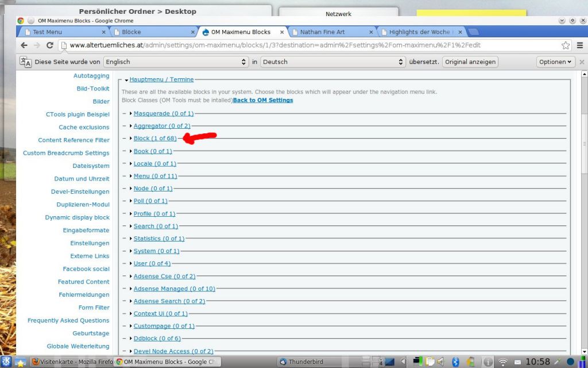
Task: Open the network Wi-Fi tray icon
Action: (x=503, y=362)
